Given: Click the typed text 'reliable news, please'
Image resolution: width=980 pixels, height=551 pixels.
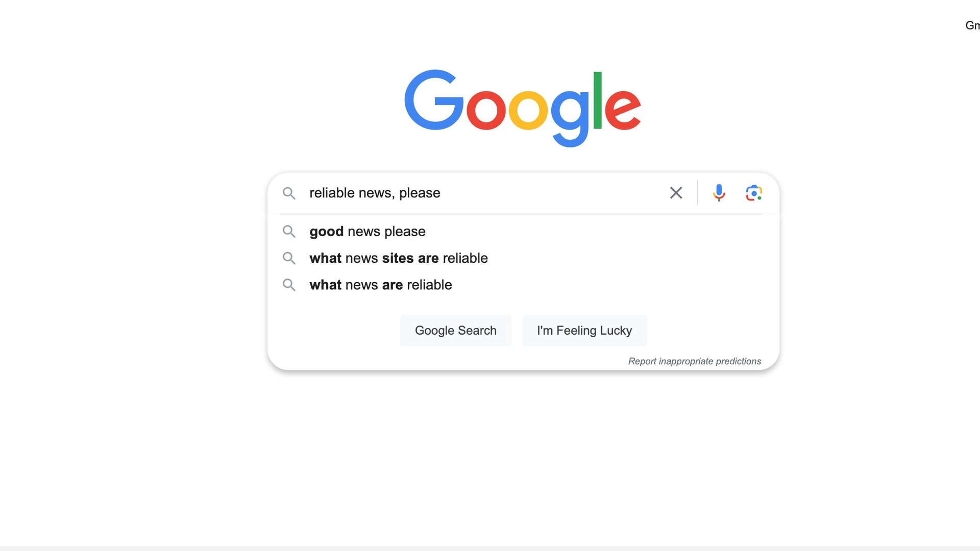Looking at the screenshot, I should coord(375,193).
